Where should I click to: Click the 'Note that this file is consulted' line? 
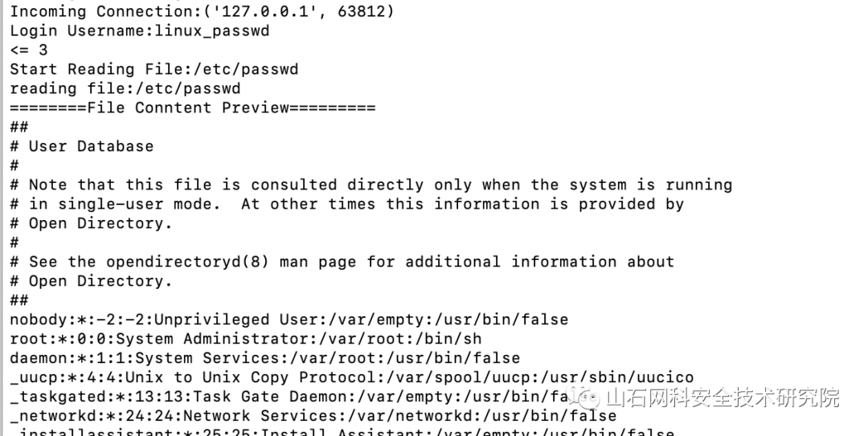pos(371,185)
